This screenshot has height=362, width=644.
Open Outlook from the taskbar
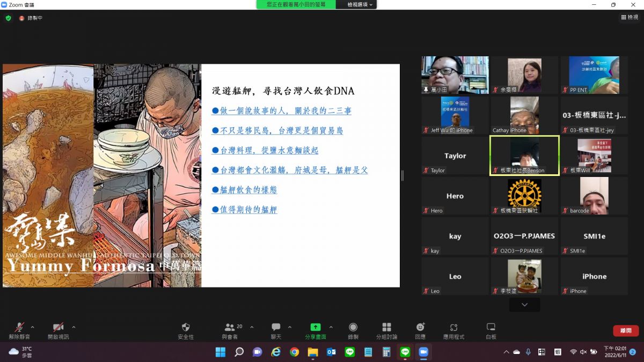click(x=331, y=352)
